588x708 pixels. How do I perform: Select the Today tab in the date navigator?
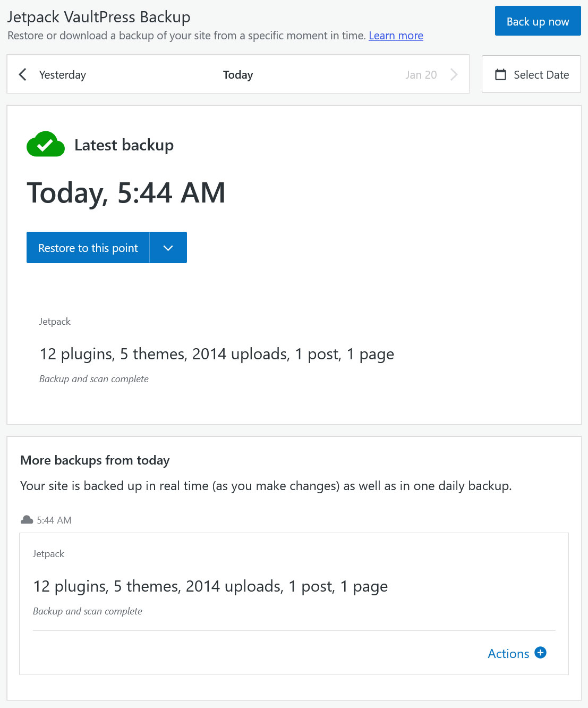coord(237,74)
